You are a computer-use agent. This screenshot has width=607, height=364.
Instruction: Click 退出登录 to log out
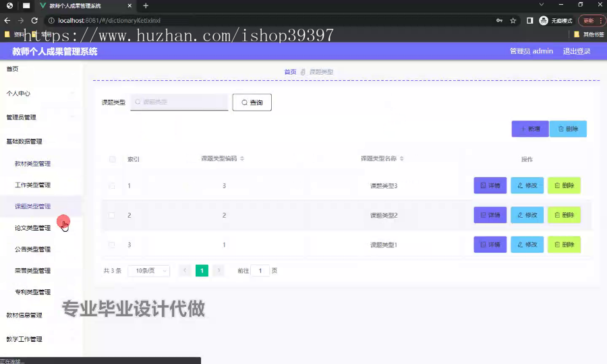tap(577, 51)
